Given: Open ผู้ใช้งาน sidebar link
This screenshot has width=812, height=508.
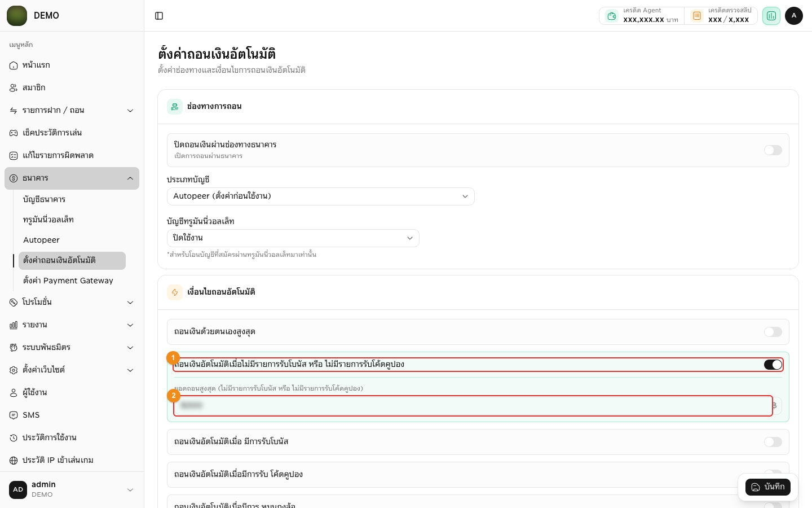Looking at the screenshot, I should point(72,393).
